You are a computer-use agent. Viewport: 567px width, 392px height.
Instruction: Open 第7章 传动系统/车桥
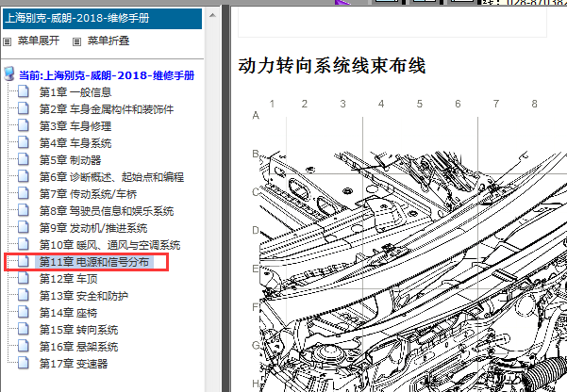[x=88, y=194]
